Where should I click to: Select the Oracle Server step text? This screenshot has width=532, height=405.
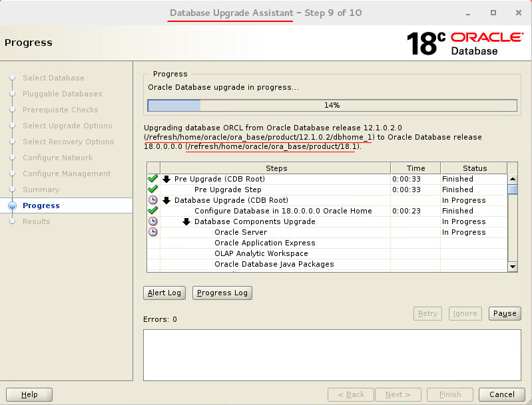240,232
